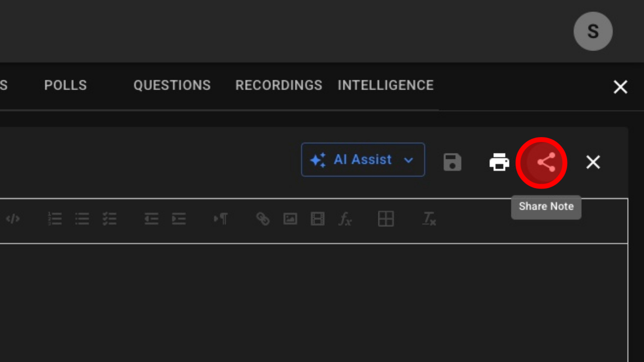Decrease the indent level
Image resolution: width=644 pixels, height=362 pixels.
151,219
